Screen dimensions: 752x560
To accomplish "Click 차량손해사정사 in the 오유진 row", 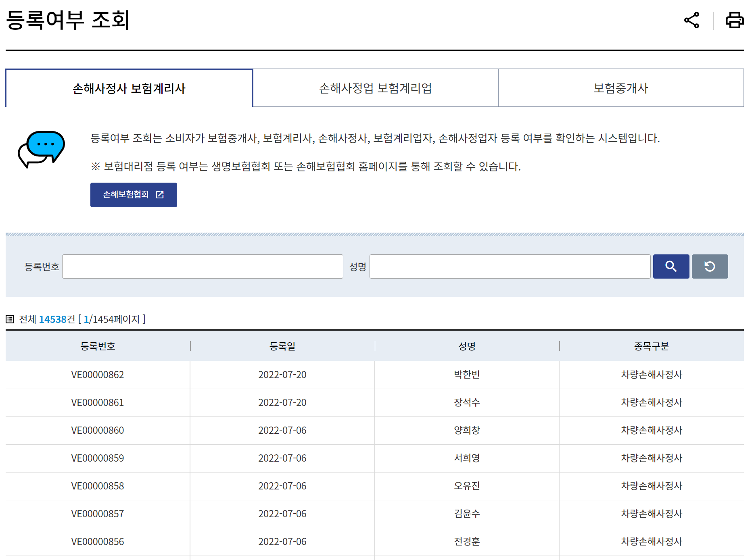I will pyautogui.click(x=652, y=486).
